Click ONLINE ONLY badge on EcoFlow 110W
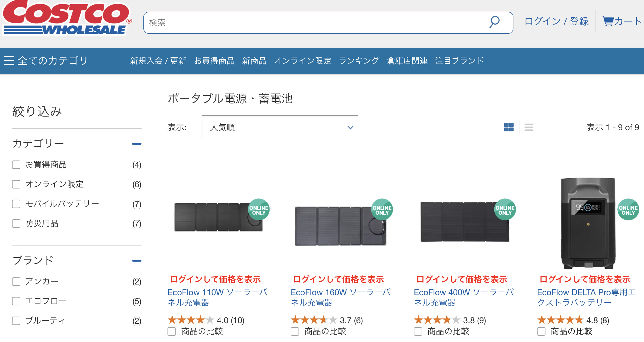This screenshot has height=342, width=644. [x=259, y=210]
